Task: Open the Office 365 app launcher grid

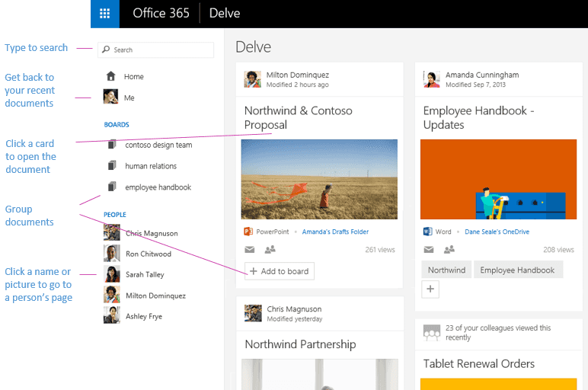Action: tap(104, 14)
